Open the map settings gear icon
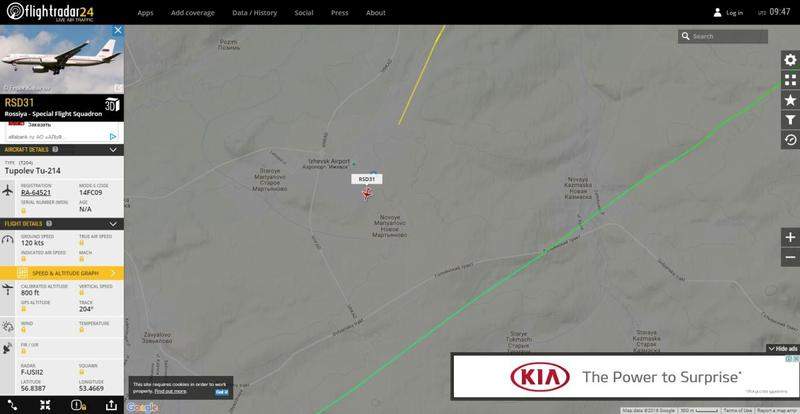The width and height of the screenshot is (800, 414). coord(790,60)
